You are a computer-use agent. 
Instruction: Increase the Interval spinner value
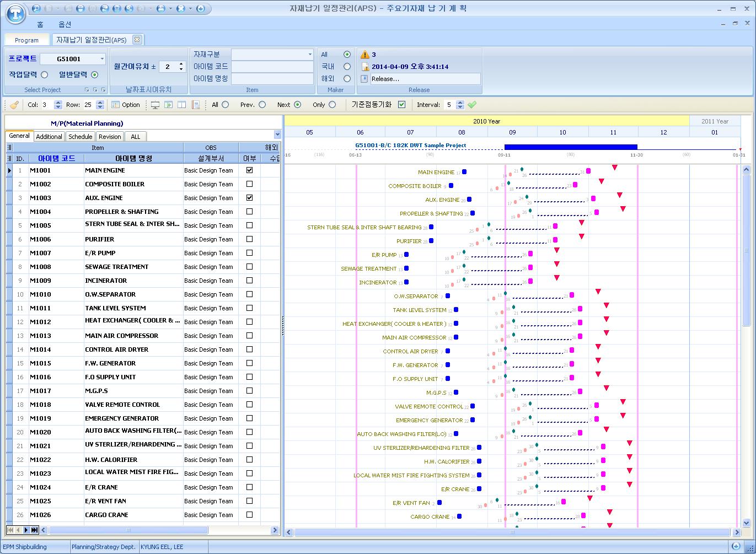[460, 102]
